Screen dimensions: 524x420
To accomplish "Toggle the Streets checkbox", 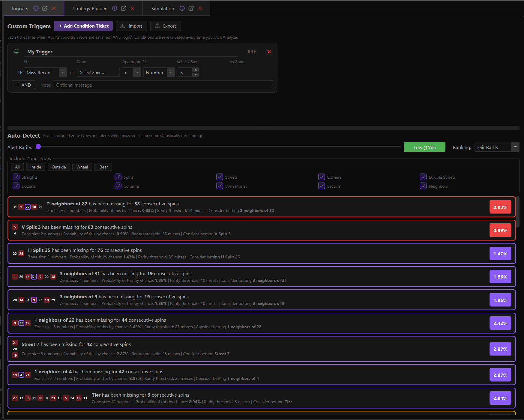I will [x=220, y=177].
